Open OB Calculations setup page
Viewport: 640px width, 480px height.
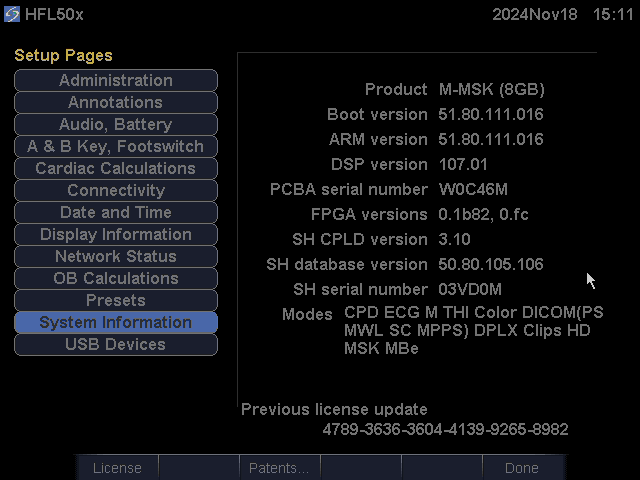[116, 279]
